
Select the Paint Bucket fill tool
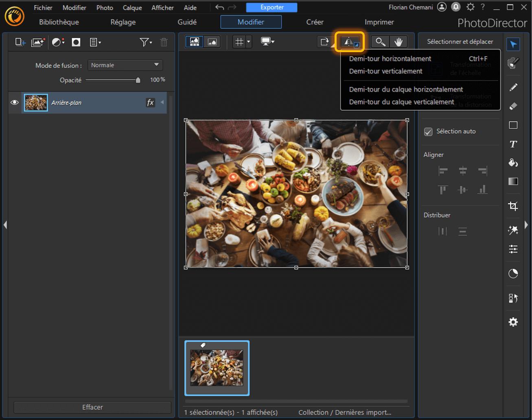[x=513, y=163]
